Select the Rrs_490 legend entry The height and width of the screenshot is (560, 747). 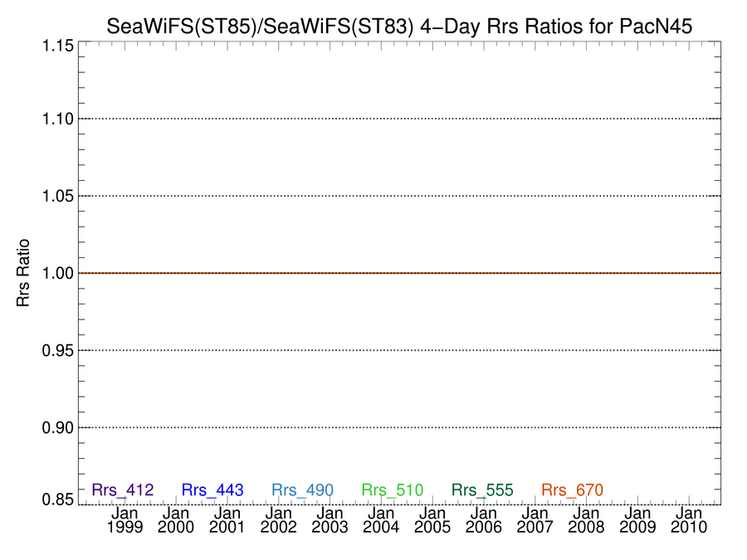coord(302,490)
